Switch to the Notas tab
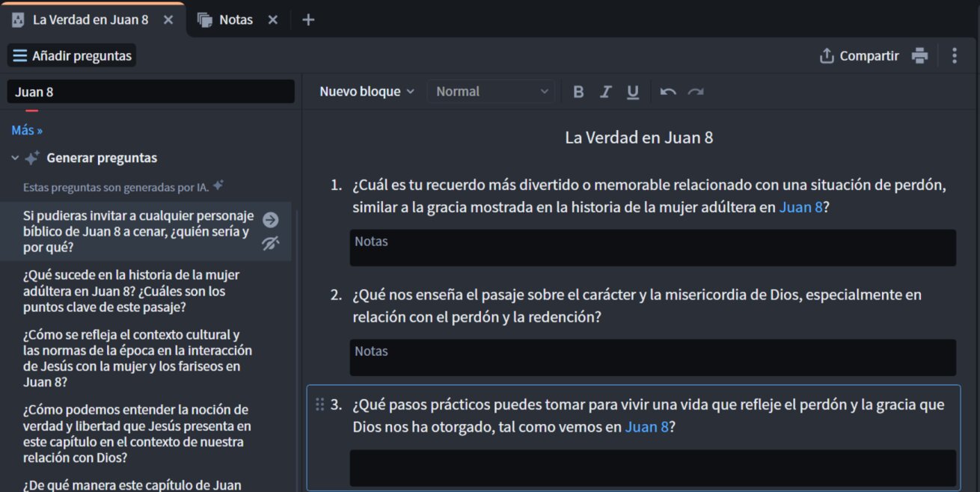The width and height of the screenshot is (980, 492). pyautogui.click(x=235, y=20)
